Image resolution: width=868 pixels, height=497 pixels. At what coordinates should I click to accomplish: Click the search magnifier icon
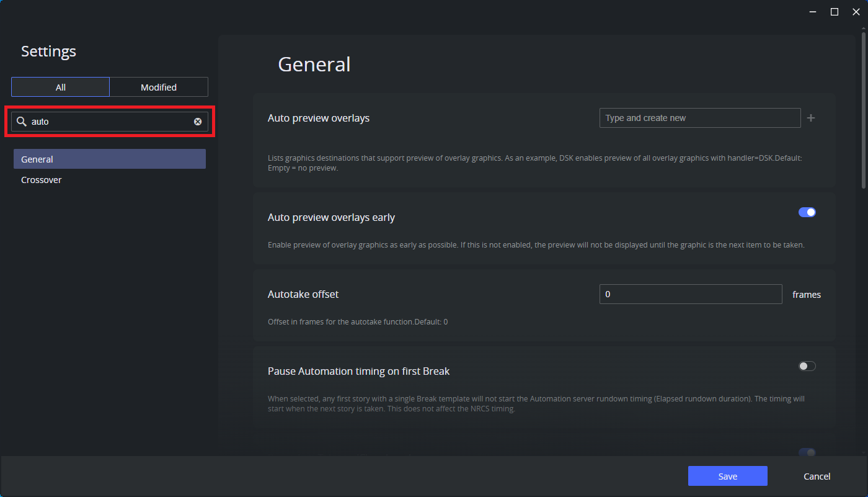[21, 121]
